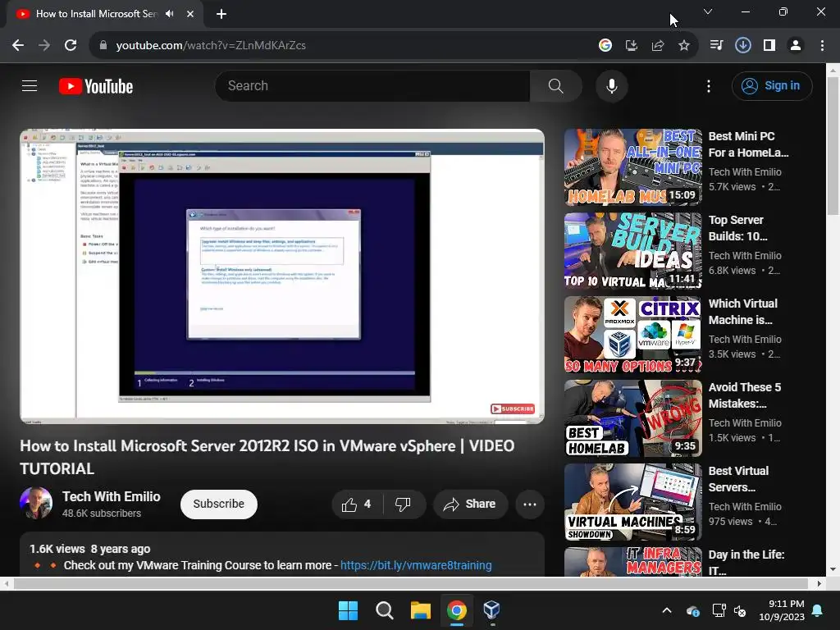Screen dimensions: 840x630
Task: Open the Day in the Life: IT video title
Action: 746,562
